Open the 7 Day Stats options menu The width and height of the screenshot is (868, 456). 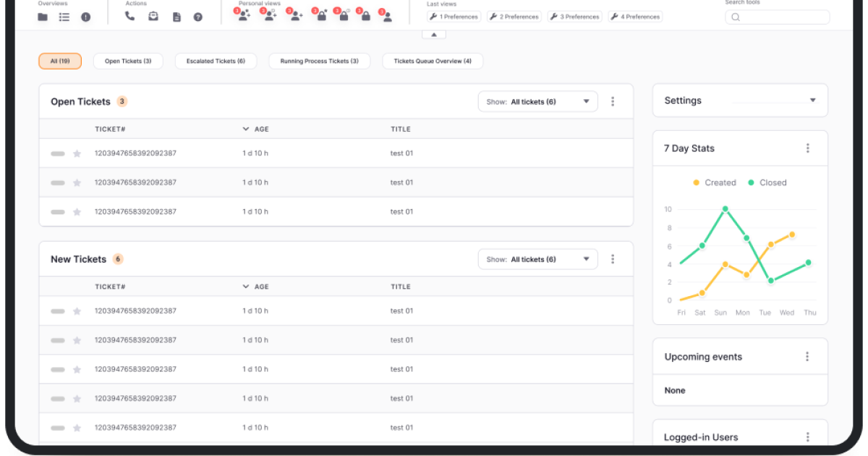[808, 148]
